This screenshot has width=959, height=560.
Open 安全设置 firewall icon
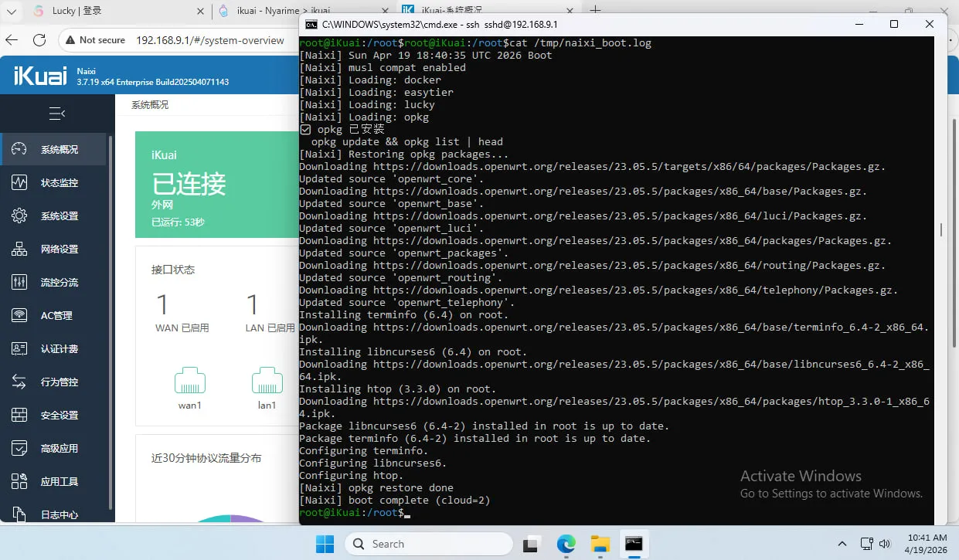pyautogui.click(x=19, y=416)
